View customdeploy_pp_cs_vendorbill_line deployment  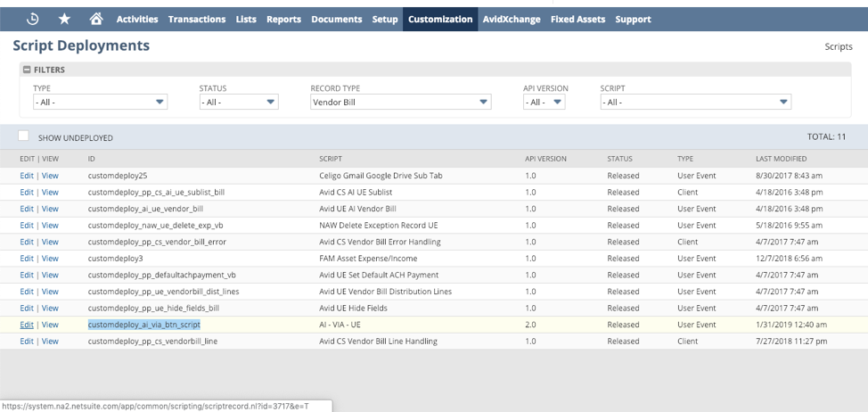pos(50,342)
